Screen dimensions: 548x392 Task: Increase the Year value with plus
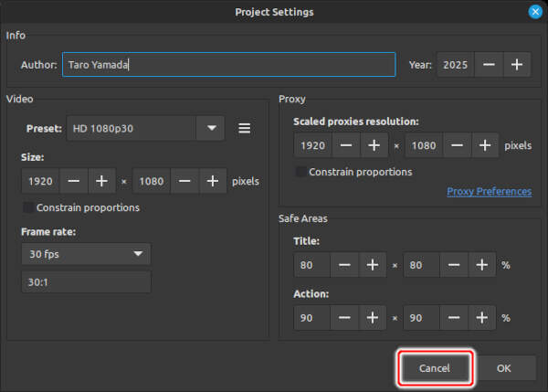click(516, 65)
